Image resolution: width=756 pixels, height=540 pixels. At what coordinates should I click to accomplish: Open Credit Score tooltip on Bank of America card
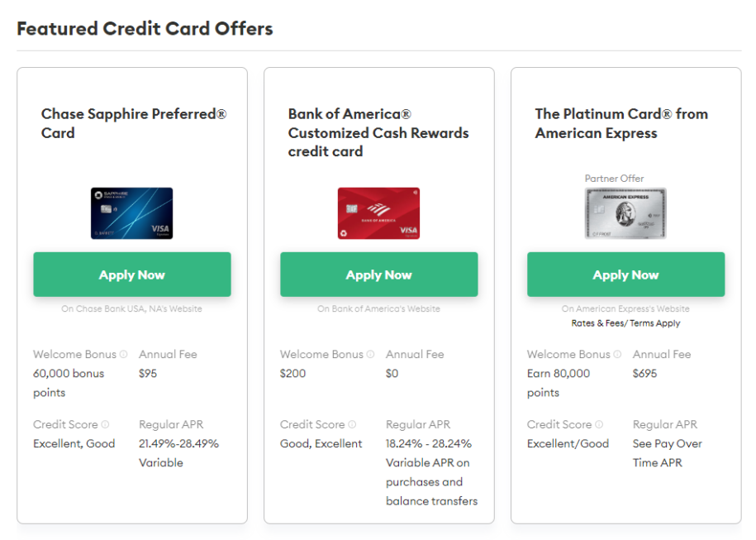point(352,425)
